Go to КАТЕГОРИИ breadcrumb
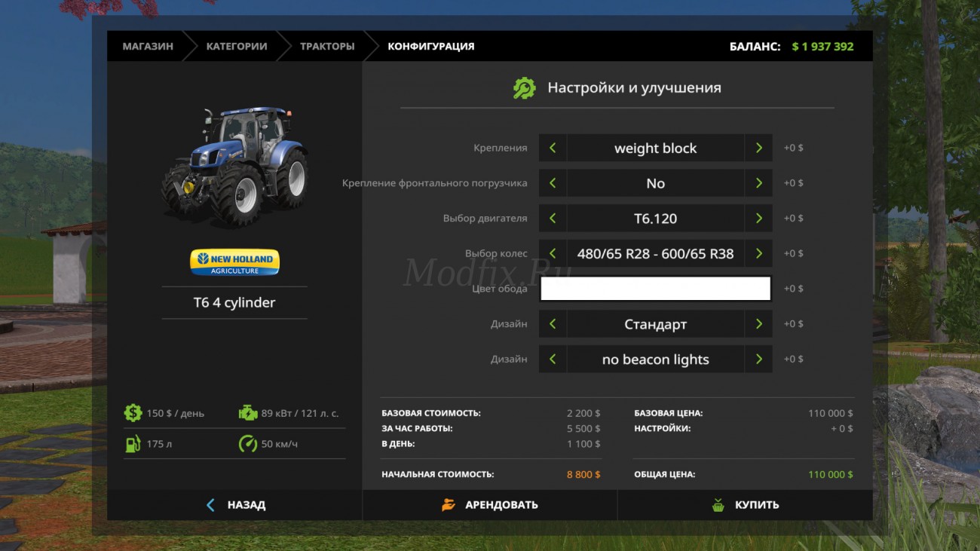 [237, 46]
